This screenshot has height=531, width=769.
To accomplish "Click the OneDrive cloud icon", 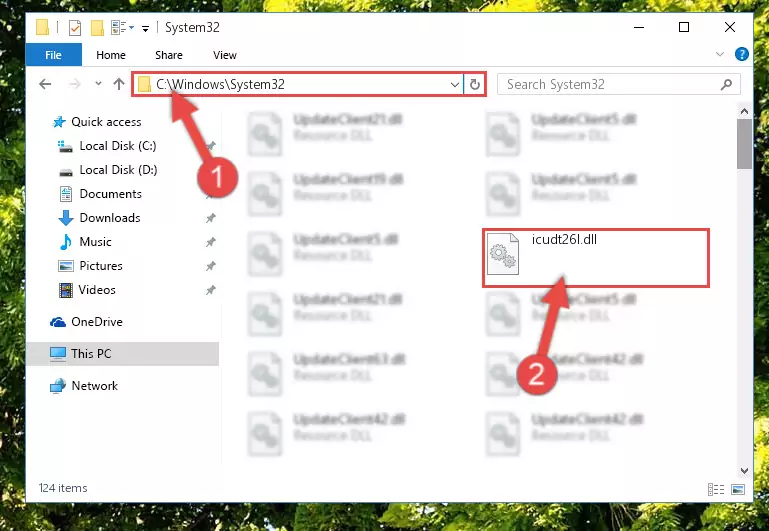I will point(58,322).
